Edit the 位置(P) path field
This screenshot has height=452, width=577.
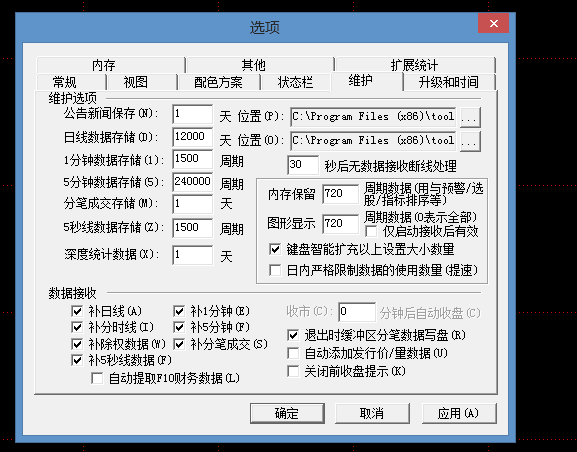tap(373, 117)
